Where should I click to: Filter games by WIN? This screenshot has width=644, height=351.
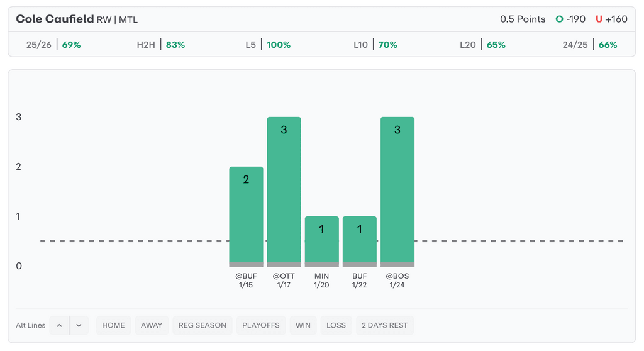point(303,325)
